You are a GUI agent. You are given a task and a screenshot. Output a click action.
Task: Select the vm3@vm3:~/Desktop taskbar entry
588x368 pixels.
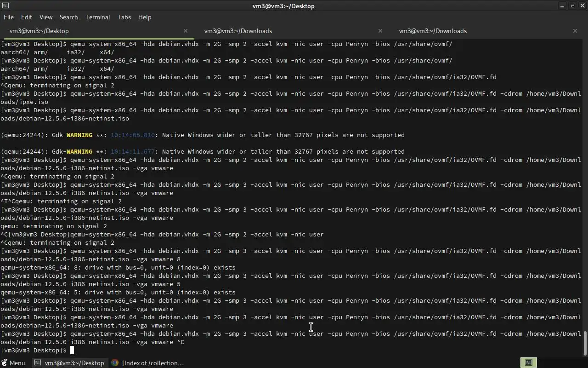(70, 363)
